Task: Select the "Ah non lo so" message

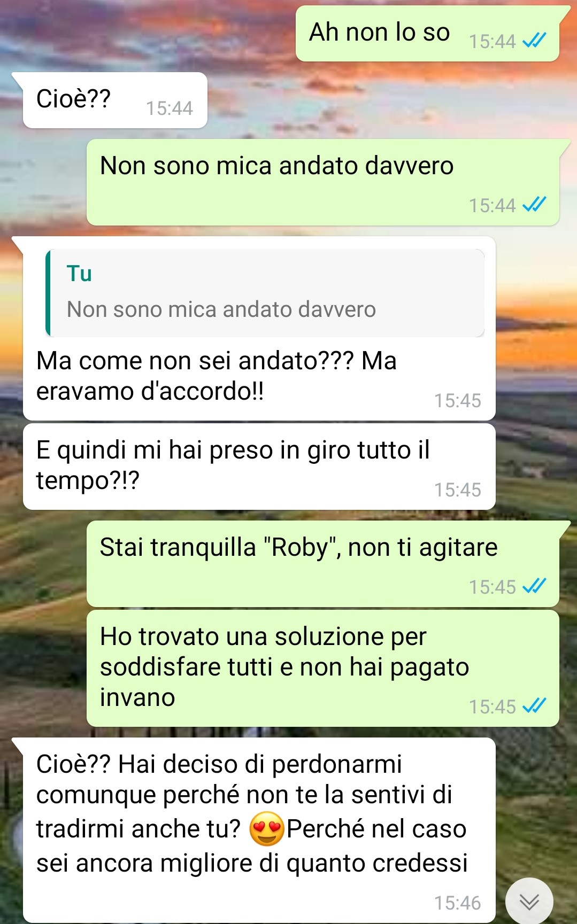Action: coord(427,33)
